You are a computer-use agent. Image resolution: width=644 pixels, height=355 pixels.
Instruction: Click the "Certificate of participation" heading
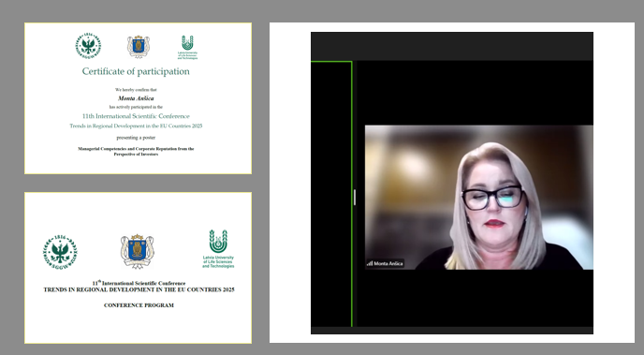click(x=136, y=71)
